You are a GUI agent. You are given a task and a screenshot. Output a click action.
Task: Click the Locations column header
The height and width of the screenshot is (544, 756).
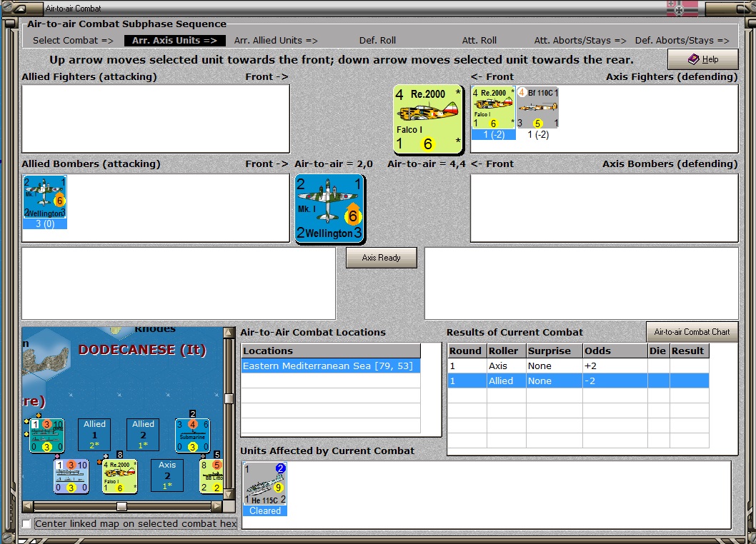click(x=330, y=351)
